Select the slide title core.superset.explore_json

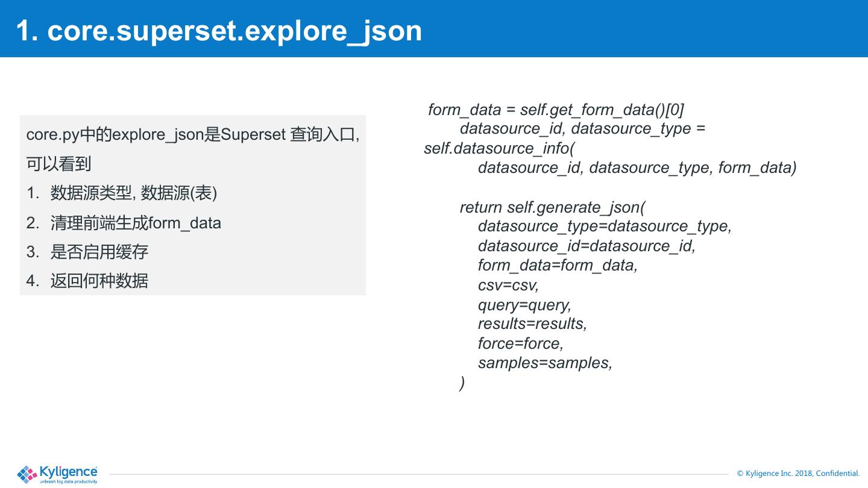tap(219, 30)
